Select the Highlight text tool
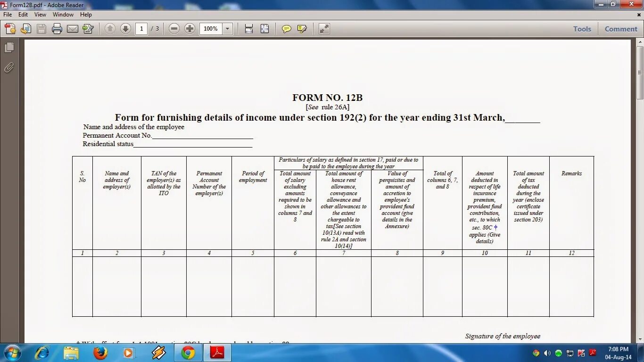The image size is (644, 362). (x=302, y=29)
